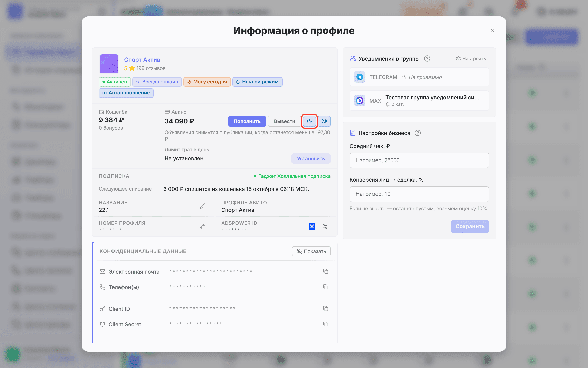
Task: Click the 2 кат. bell icon
Action: [388, 104]
